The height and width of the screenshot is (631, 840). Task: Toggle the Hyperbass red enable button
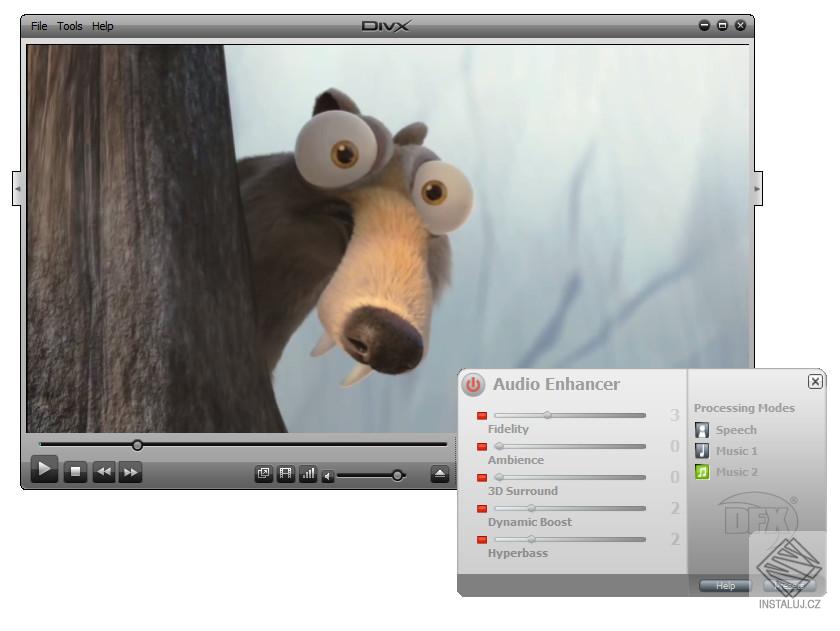(x=482, y=539)
